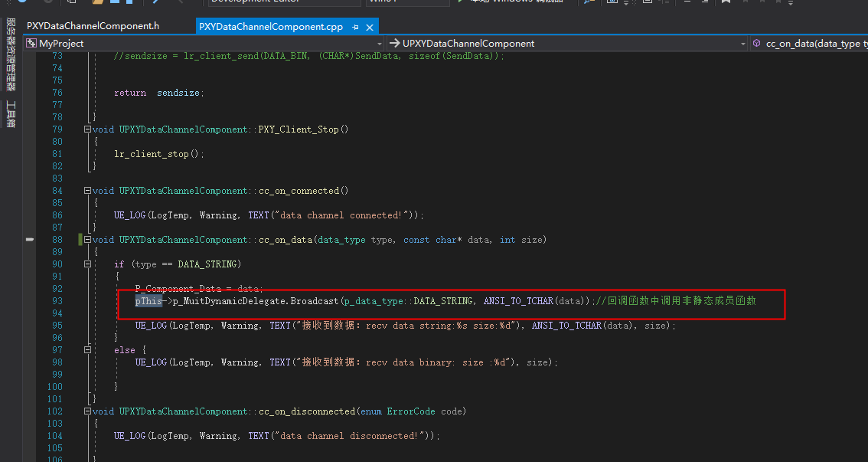Click the highlighted pThis identifier
The width and height of the screenshot is (868, 462).
point(148,301)
